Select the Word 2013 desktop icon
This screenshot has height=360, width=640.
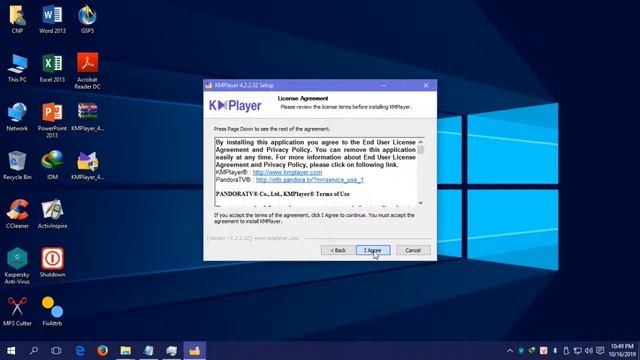(52, 19)
